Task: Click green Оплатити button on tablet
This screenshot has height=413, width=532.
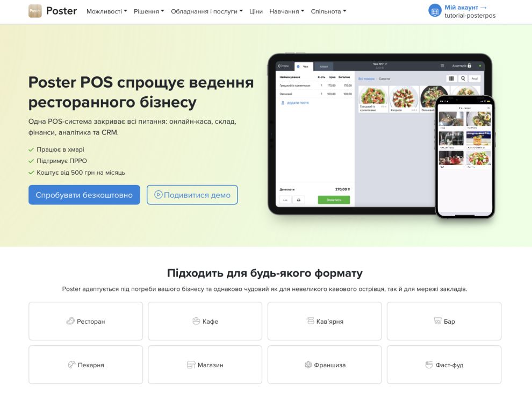Action: tap(334, 200)
